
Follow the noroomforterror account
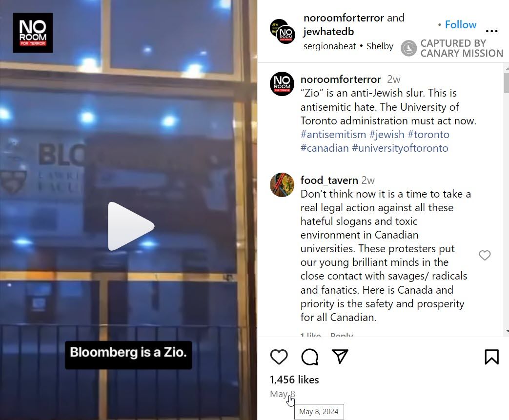coord(461,25)
